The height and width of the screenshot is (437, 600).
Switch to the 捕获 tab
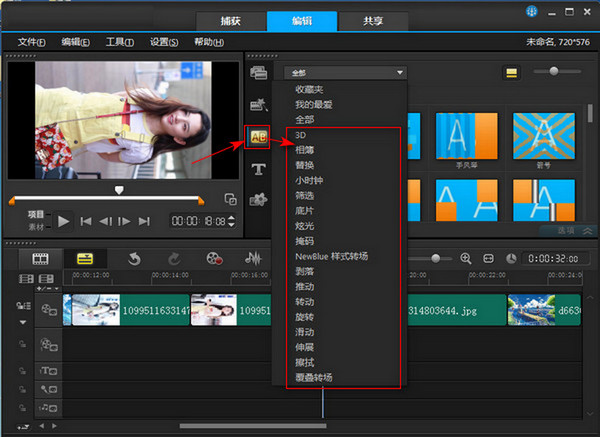pyautogui.click(x=231, y=21)
